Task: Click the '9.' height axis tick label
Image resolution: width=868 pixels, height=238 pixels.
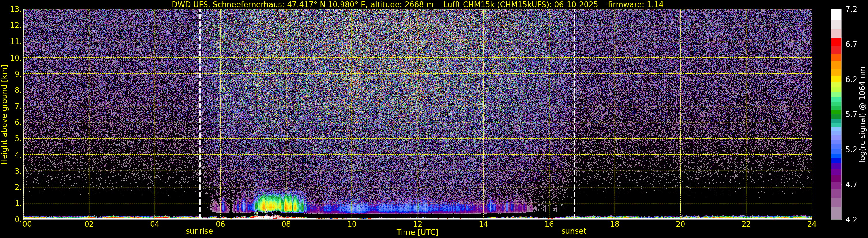Action: tap(18, 74)
